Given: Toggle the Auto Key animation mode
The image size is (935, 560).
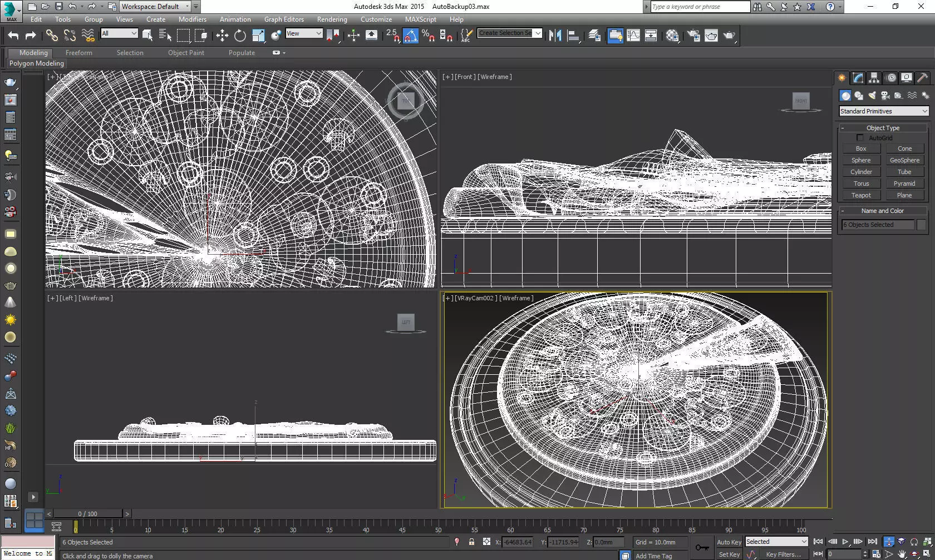Looking at the screenshot, I should click(x=729, y=542).
